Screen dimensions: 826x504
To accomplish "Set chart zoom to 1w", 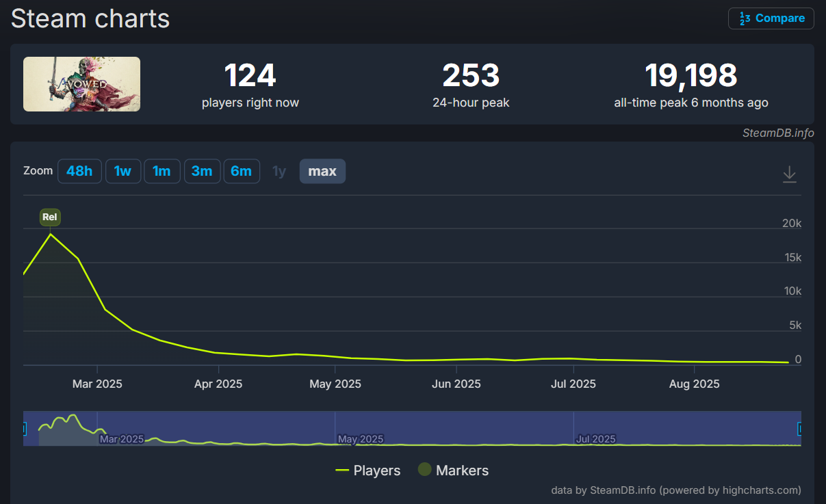I will [x=123, y=171].
